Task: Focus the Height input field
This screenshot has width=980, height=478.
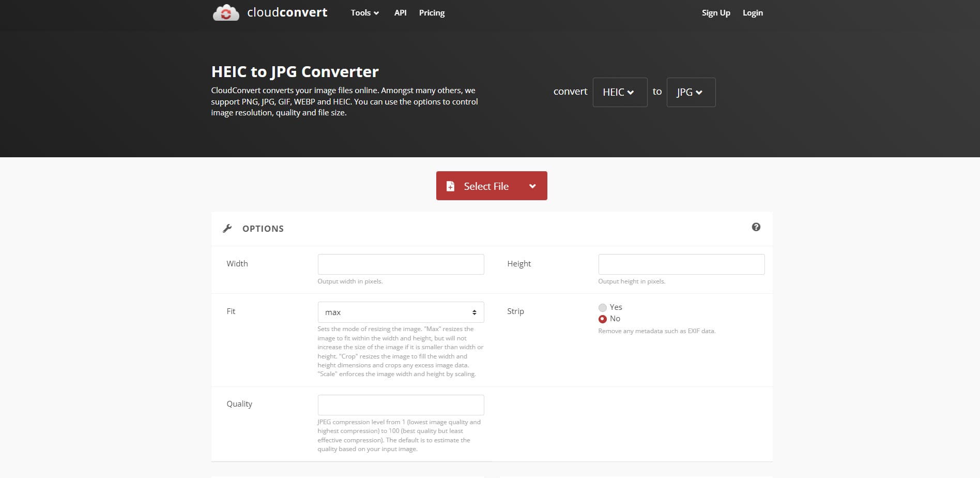Action: (681, 264)
